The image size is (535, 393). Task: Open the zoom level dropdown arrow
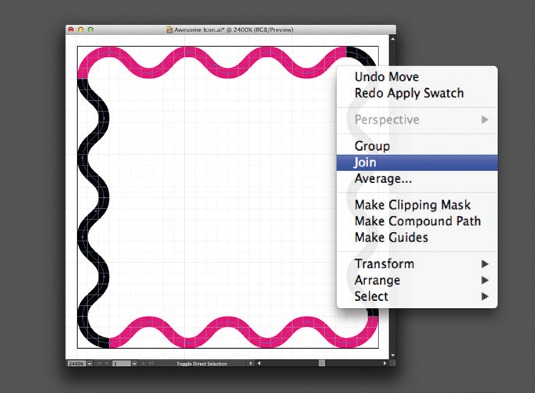click(90, 364)
